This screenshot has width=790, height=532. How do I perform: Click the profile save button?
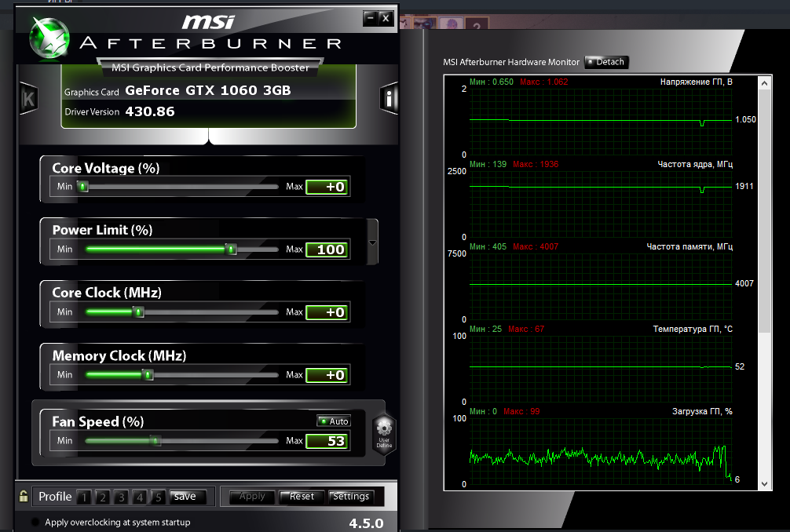[x=188, y=497]
